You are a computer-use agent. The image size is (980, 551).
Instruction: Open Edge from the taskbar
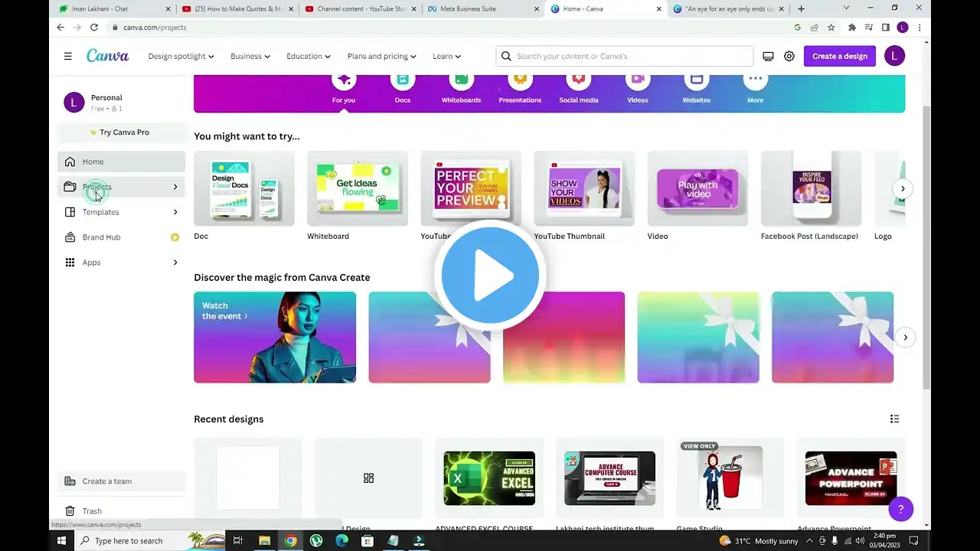click(x=341, y=540)
